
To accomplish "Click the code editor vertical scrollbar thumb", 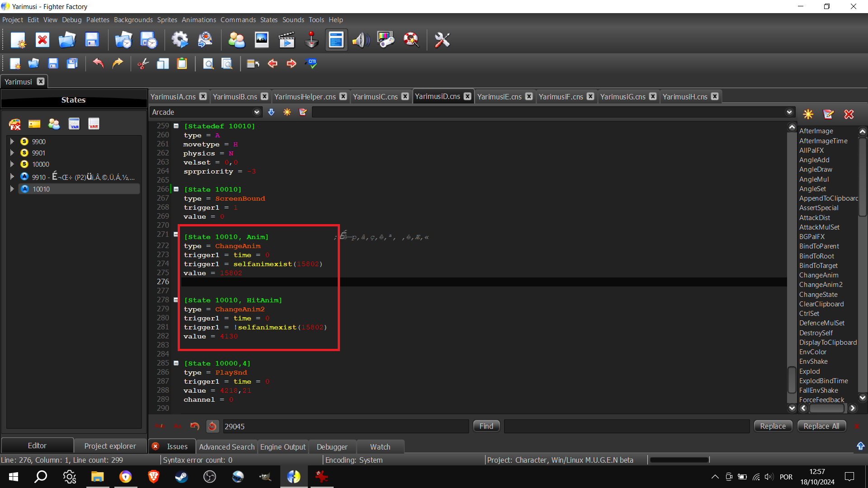I will (792, 380).
